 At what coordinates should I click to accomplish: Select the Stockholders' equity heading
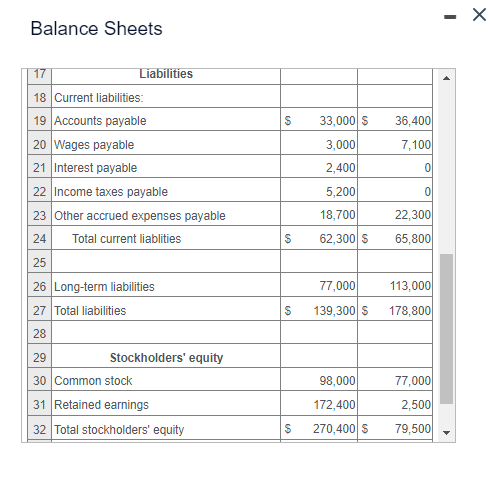[166, 358]
